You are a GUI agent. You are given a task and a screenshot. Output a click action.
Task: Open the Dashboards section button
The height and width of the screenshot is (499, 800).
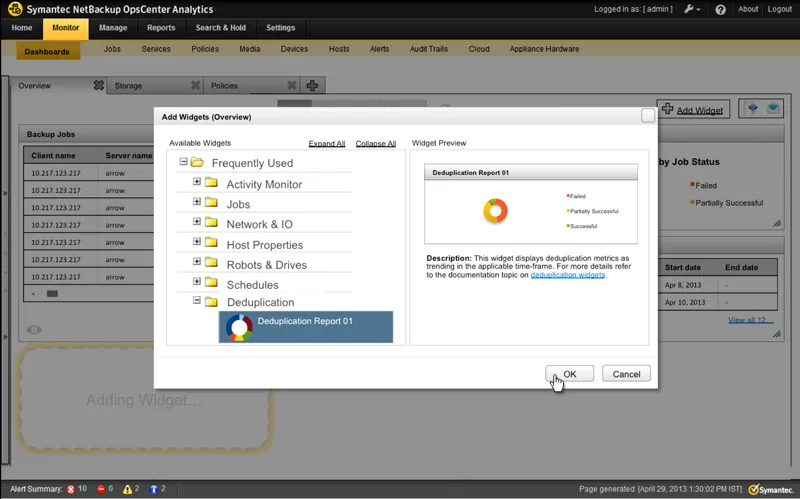(47, 52)
